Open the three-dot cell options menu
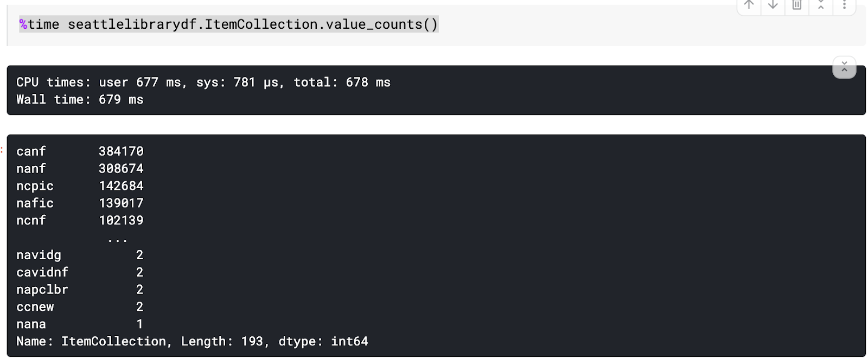Viewport: 868px width, 358px height. point(844,5)
